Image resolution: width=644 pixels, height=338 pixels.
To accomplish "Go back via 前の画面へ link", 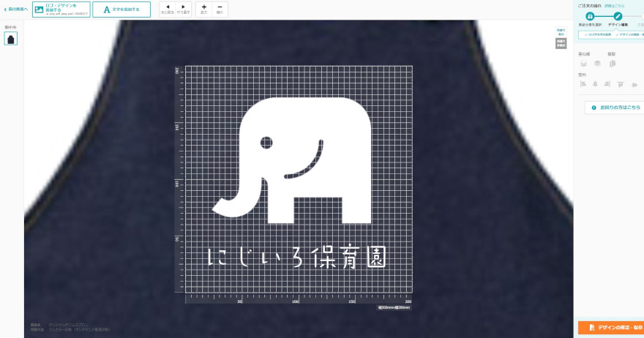I will [x=15, y=10].
